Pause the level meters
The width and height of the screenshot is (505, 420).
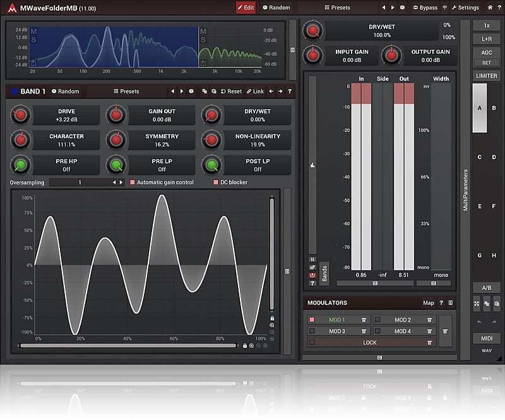pyautogui.click(x=312, y=259)
